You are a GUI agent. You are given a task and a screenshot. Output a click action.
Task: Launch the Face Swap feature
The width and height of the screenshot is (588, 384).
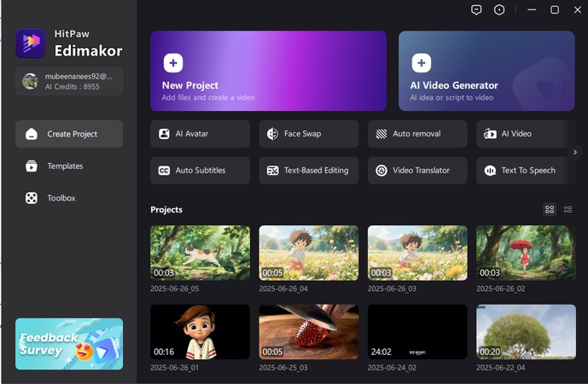coord(308,134)
